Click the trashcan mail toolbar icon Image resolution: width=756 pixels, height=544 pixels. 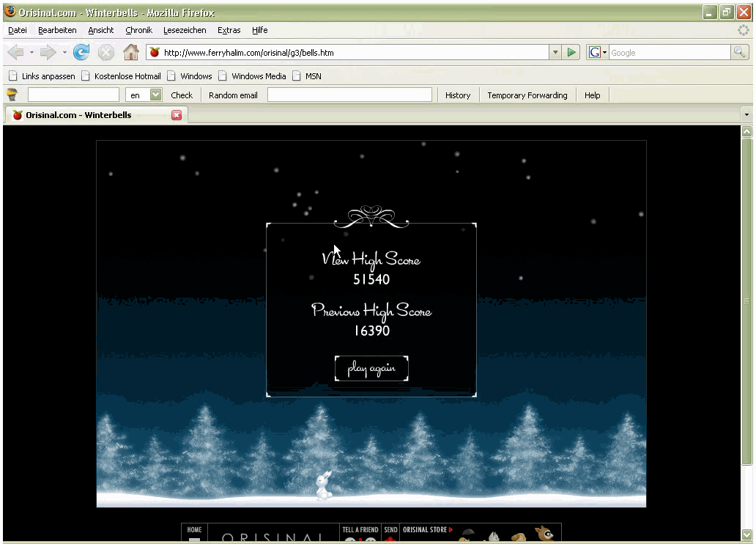[12, 95]
